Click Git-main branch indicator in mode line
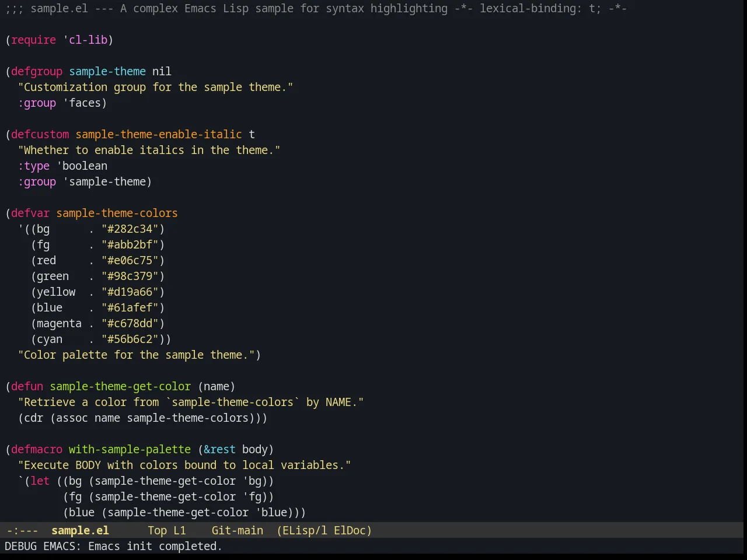This screenshot has height=560, width=747. tap(237, 530)
